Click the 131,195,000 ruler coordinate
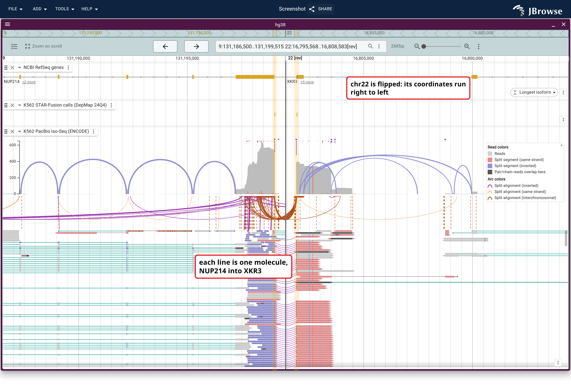Screen dimensions: 571x392 click(x=187, y=58)
